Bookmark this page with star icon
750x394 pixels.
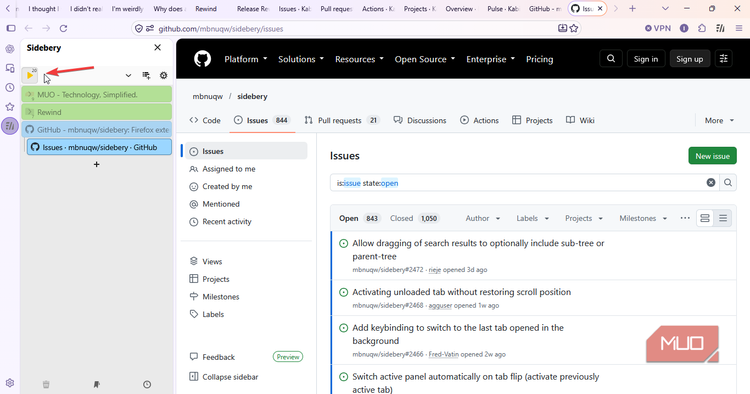(x=574, y=29)
